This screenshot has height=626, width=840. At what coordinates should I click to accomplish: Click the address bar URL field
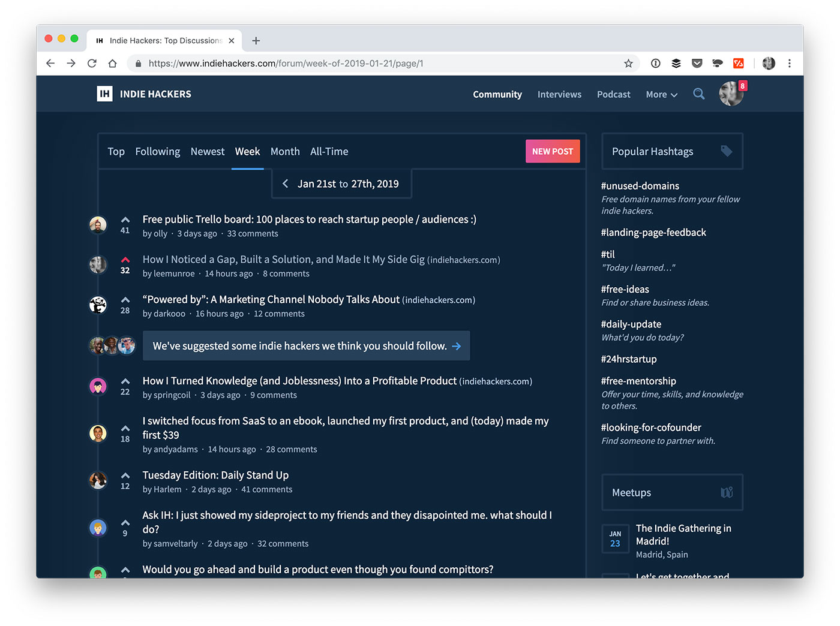click(x=384, y=63)
